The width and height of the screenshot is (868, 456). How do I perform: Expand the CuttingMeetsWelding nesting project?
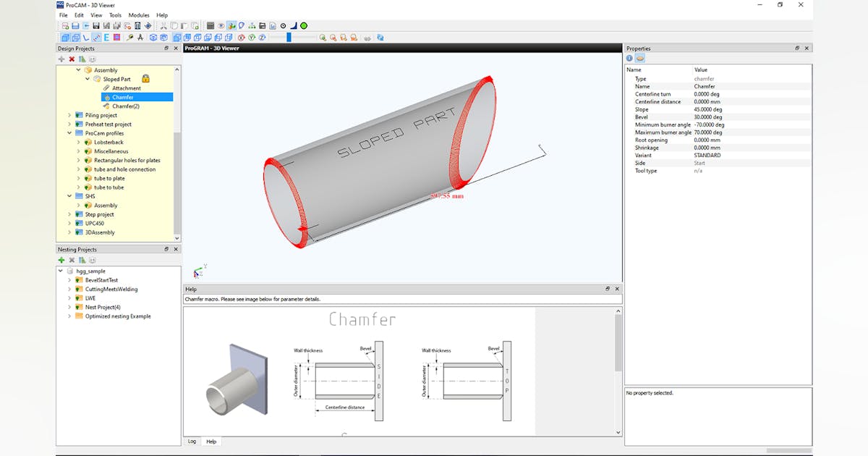point(69,289)
